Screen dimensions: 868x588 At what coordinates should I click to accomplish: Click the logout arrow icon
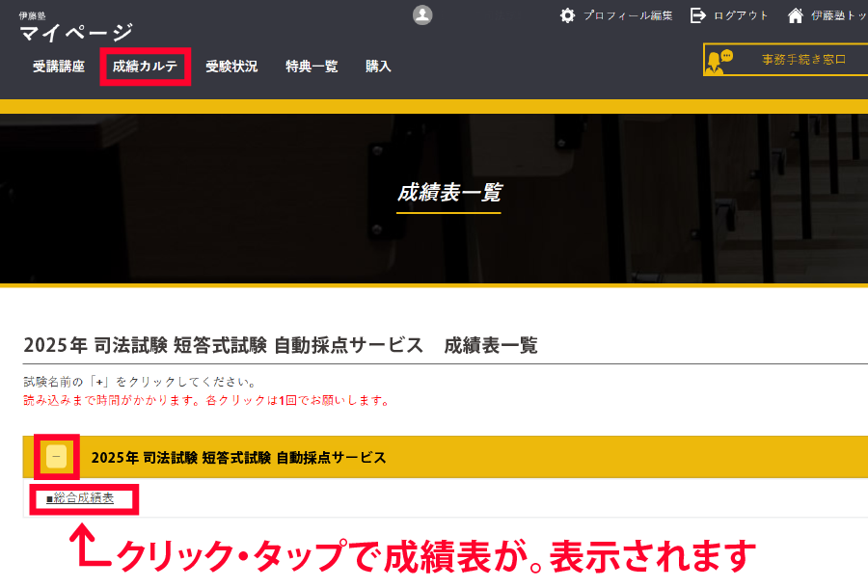[x=698, y=15]
